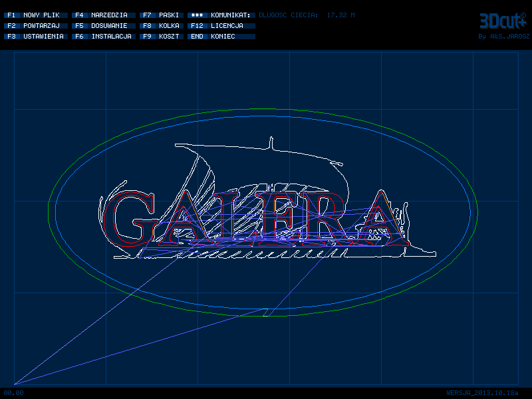Click the 00,00 coordinate readout
This screenshot has height=399, width=532.
[13, 393]
